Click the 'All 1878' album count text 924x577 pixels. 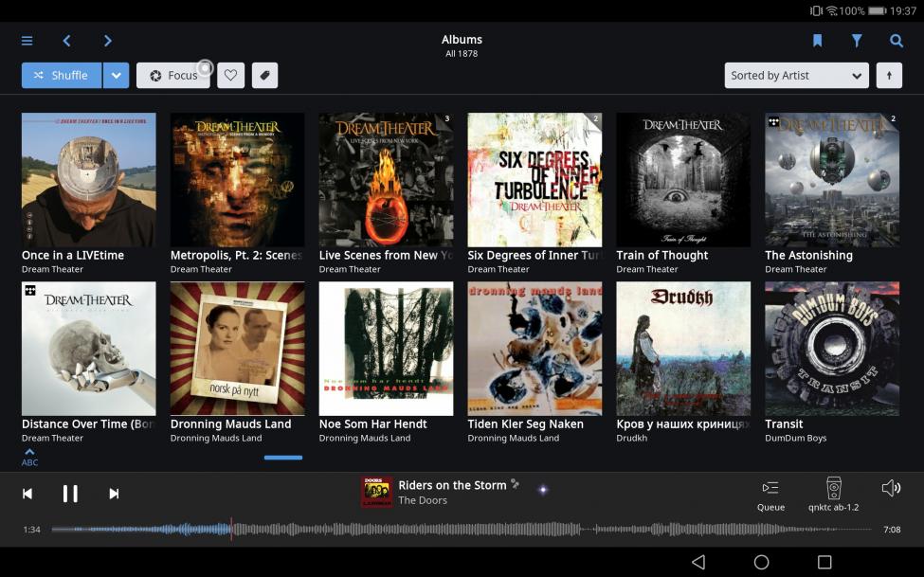point(462,54)
